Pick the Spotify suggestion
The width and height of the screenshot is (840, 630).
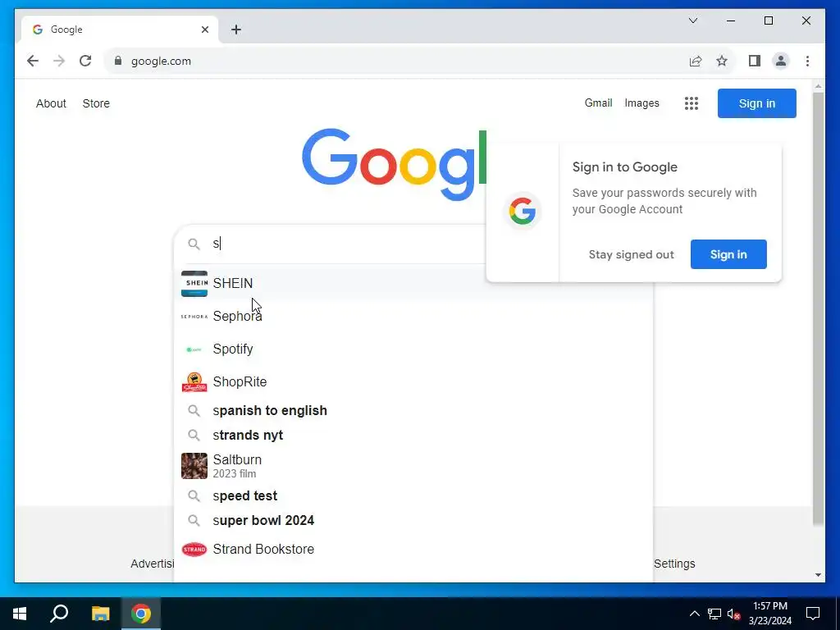413,349
